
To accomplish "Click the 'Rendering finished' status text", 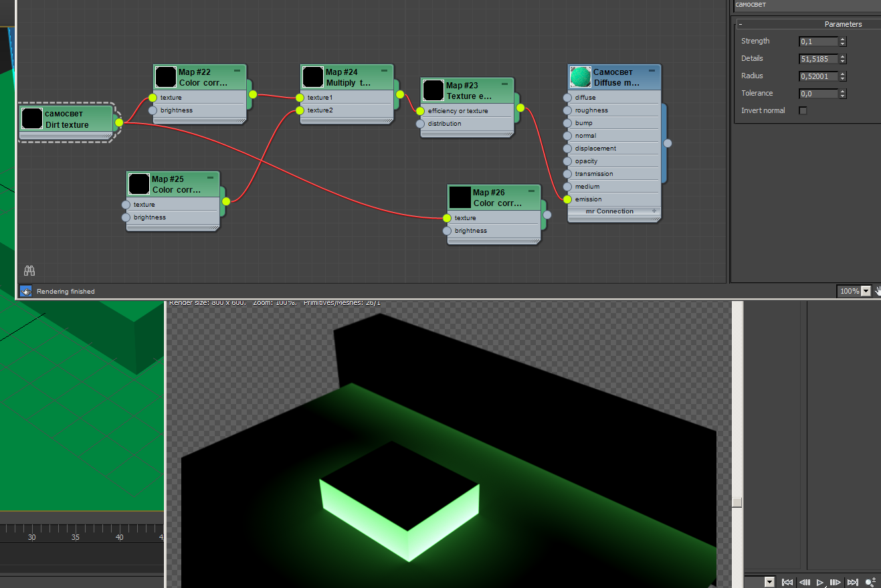I will click(66, 292).
